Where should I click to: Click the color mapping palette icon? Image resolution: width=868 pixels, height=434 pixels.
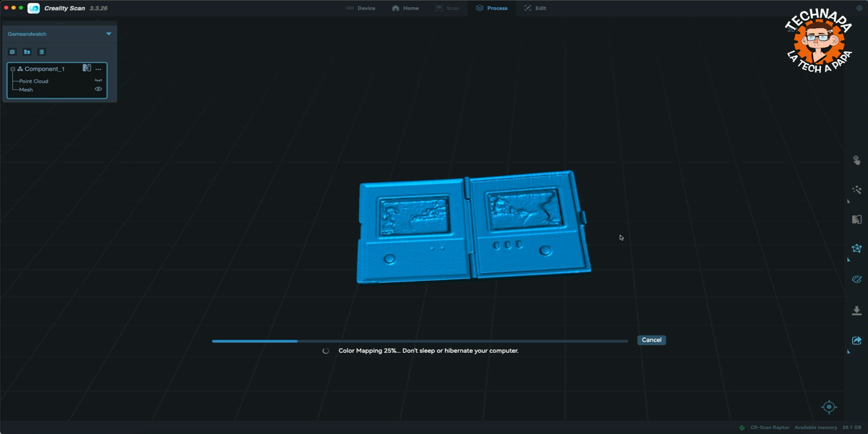[x=856, y=279]
